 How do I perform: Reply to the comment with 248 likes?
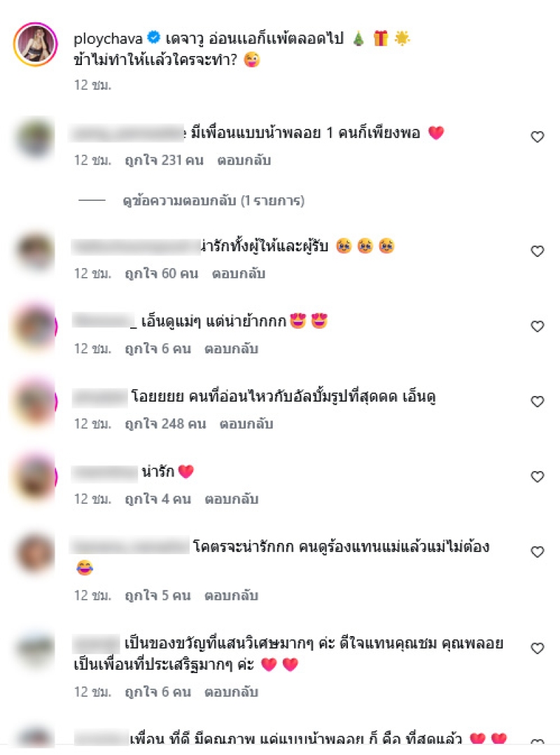point(246,424)
